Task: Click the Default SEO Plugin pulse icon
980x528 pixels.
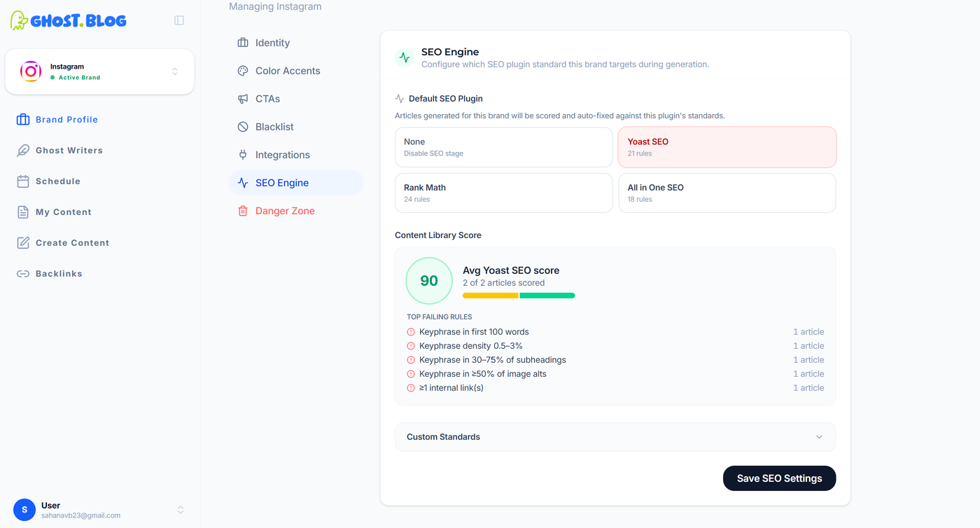Action: coord(400,99)
